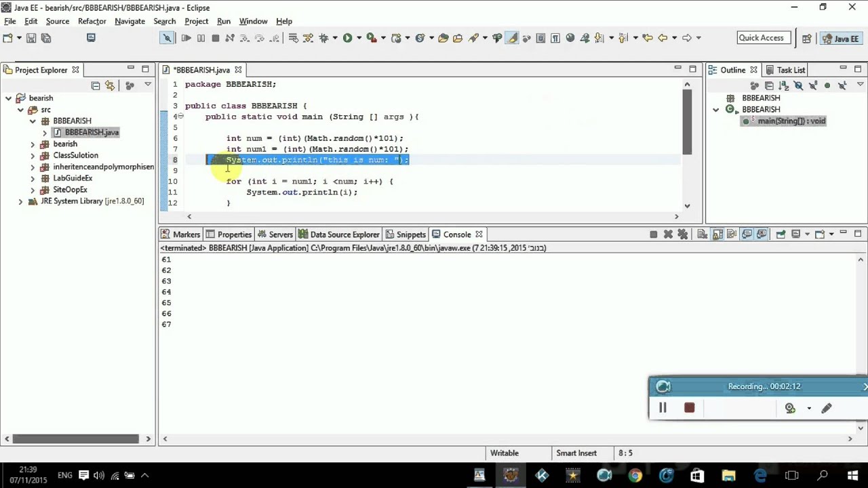Select SiteOopEx package in tree
The height and width of the screenshot is (488, 868).
[70, 190]
